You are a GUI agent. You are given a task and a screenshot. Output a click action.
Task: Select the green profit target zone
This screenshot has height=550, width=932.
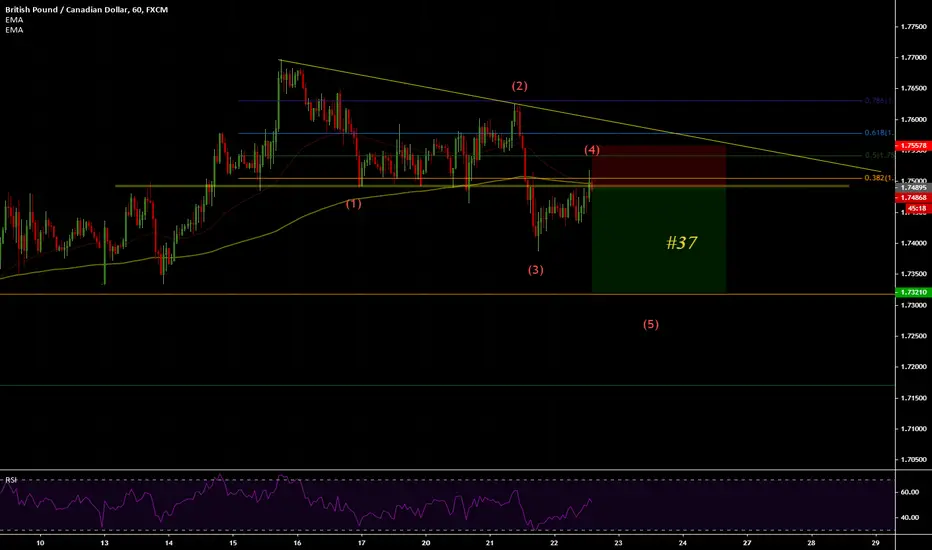tap(659, 240)
